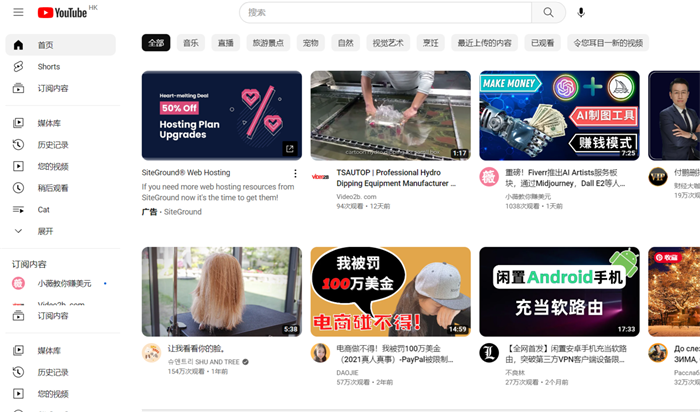700x412 pixels.
Task: Go to 首页 in the sidebar
Action: click(46, 46)
